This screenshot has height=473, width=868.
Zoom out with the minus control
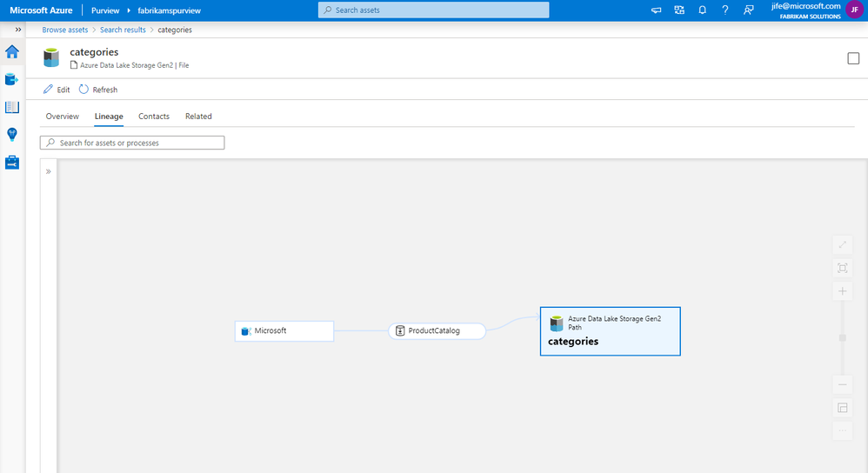tap(843, 384)
